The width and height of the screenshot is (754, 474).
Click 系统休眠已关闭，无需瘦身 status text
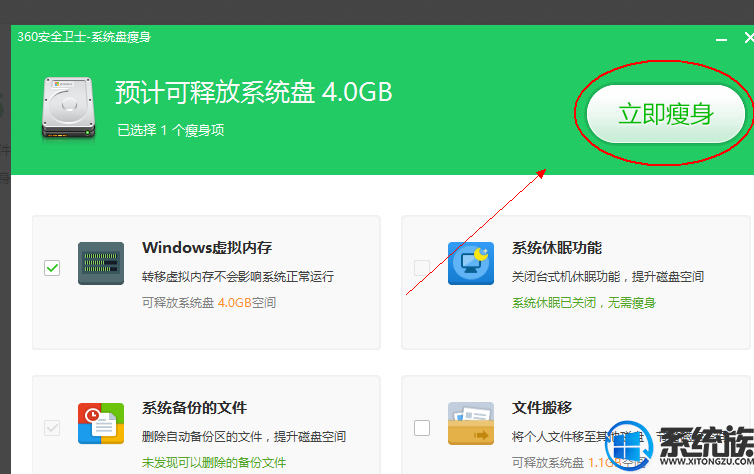click(x=584, y=303)
